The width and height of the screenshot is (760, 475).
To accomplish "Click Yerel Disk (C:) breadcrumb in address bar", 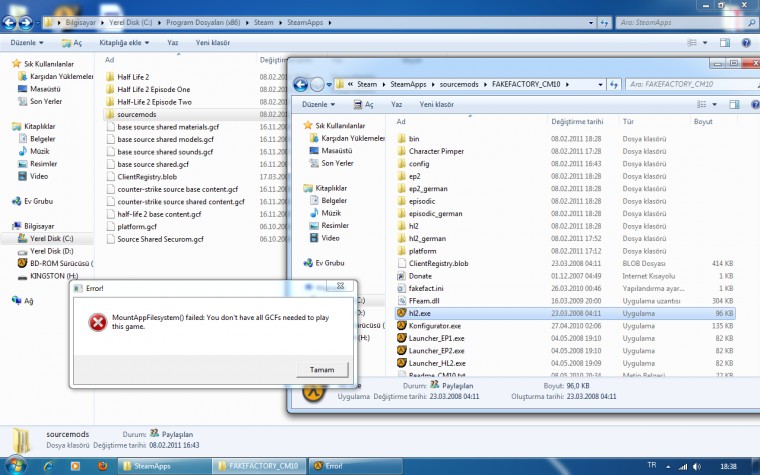I will tap(130, 22).
